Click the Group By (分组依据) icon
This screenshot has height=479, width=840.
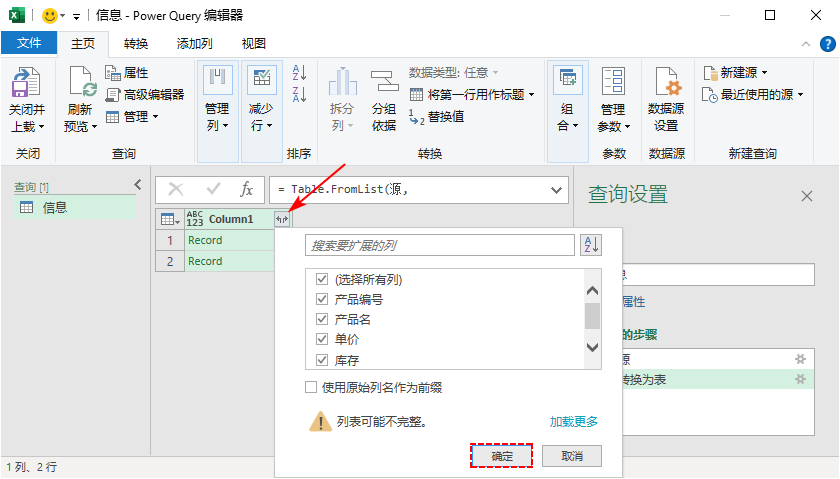coord(384,81)
